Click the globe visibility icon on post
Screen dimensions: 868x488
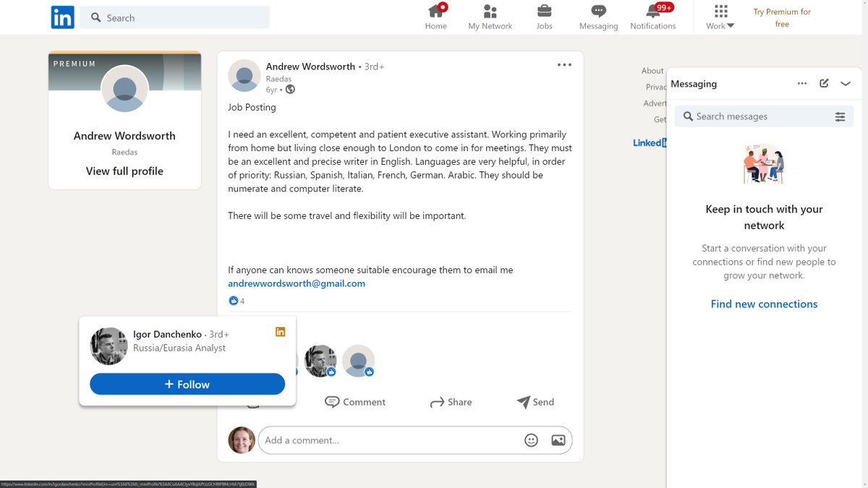[x=290, y=90]
